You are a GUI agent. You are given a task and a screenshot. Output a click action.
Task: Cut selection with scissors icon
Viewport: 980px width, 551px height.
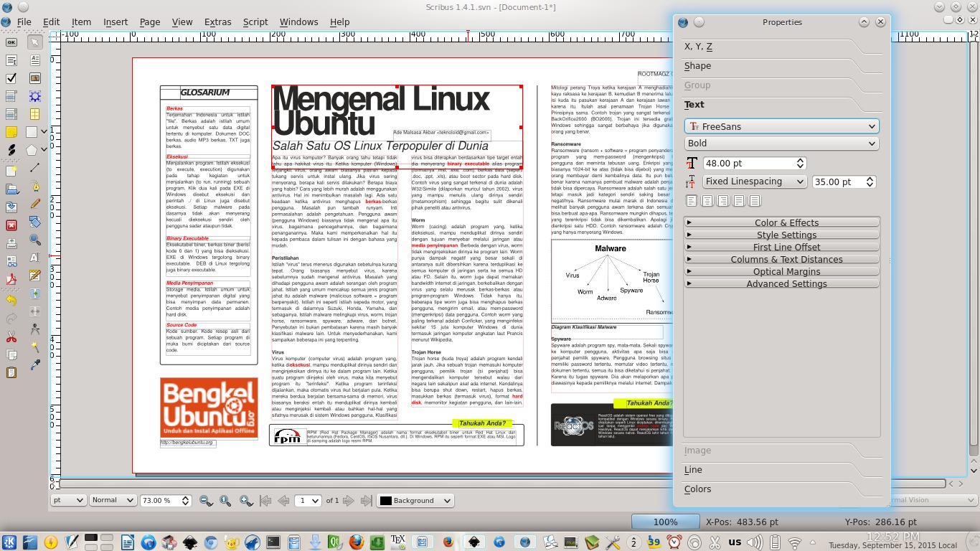point(11,337)
